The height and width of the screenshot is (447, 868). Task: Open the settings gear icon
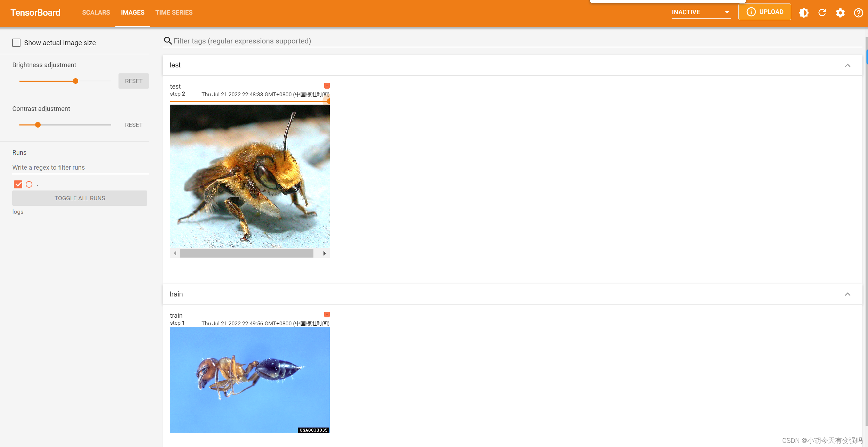840,13
